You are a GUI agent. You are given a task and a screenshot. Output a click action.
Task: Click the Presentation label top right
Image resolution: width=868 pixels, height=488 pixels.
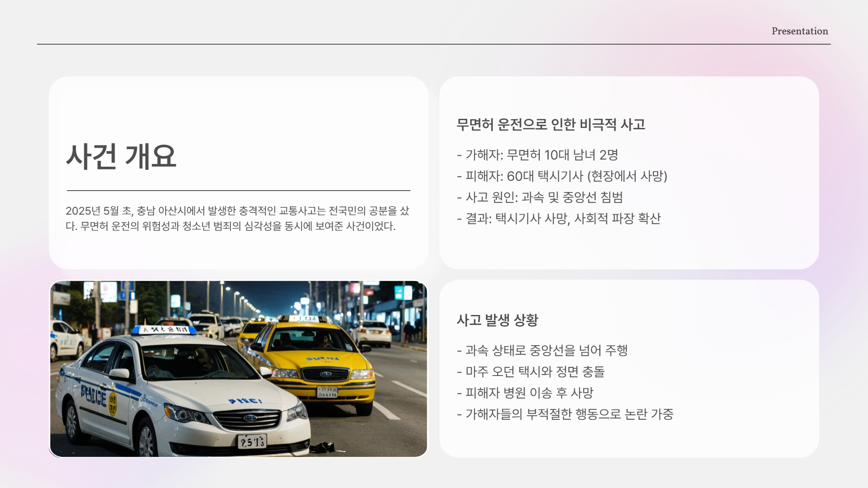(799, 31)
